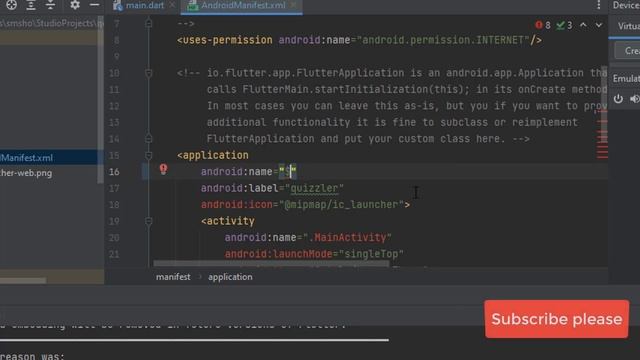
Task: Click the android.permission.INTERNET string
Action: [x=443, y=40]
